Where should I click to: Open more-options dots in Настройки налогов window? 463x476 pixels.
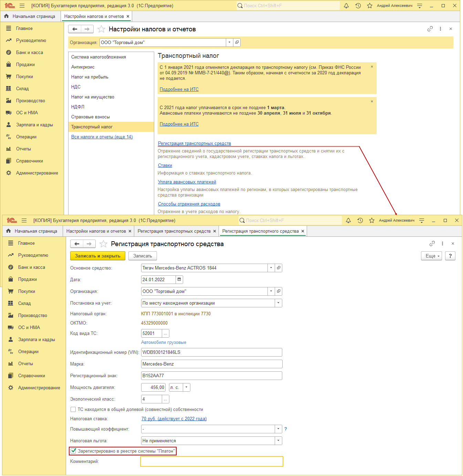440,29
